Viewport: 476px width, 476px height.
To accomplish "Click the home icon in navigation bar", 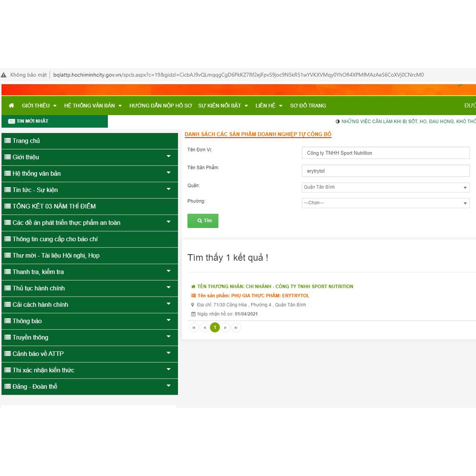I will [x=11, y=106].
